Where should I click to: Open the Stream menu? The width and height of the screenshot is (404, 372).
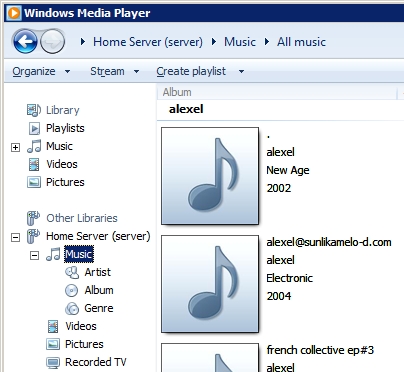pos(107,71)
